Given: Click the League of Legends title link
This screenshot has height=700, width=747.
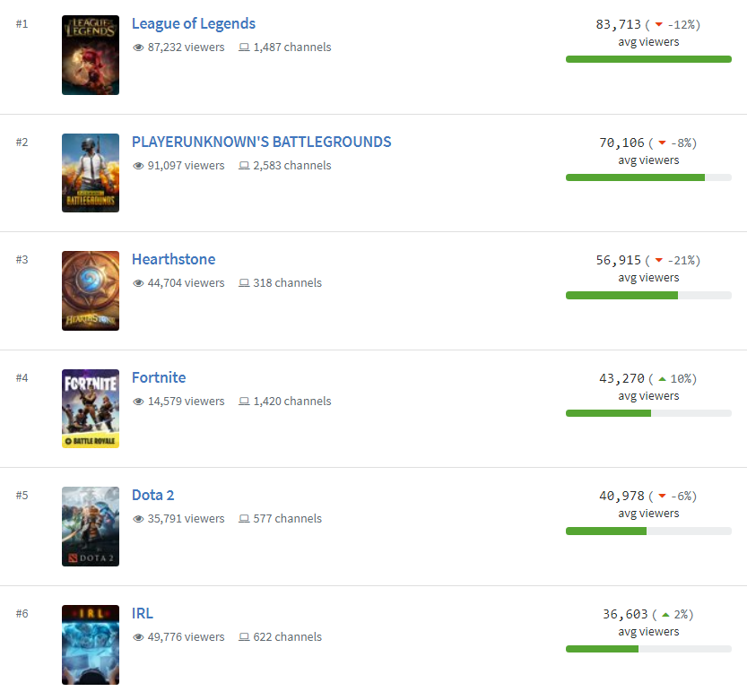Looking at the screenshot, I should (193, 23).
